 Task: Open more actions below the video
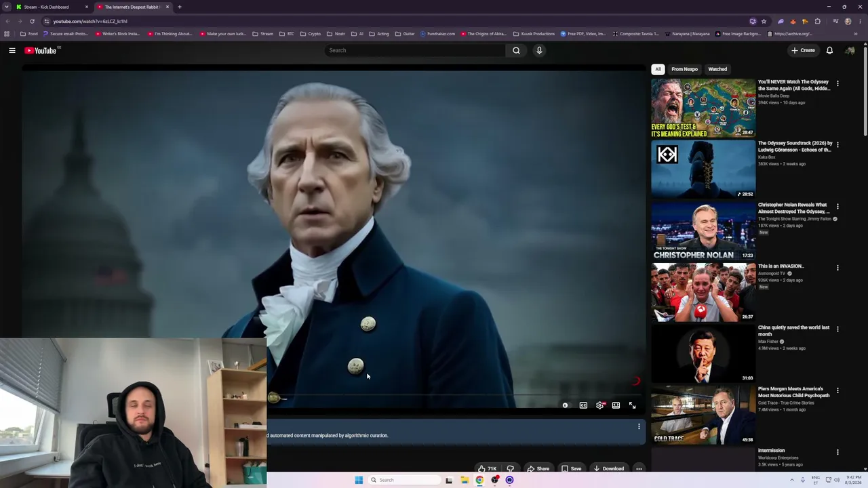639,468
